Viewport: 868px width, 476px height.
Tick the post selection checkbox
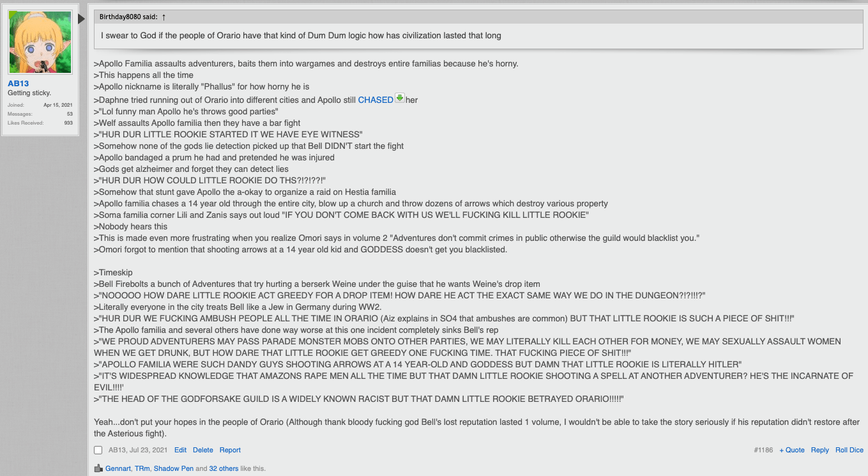click(98, 450)
